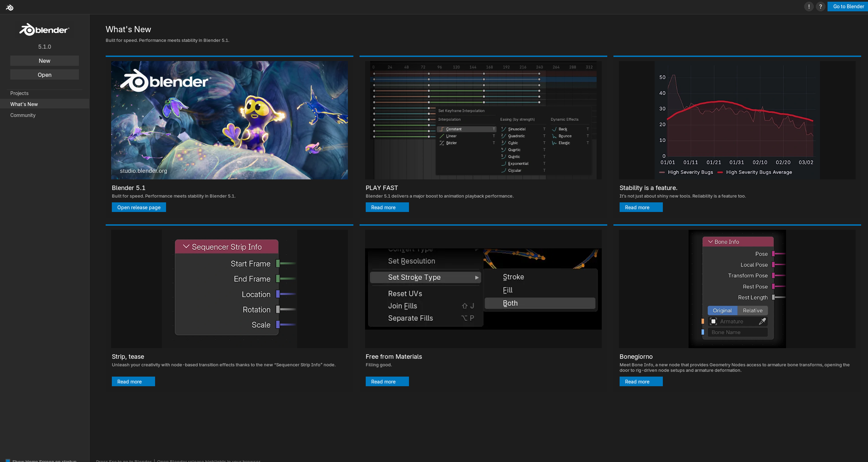Click Open release page button
Image resolution: width=868 pixels, height=462 pixels.
[139, 208]
